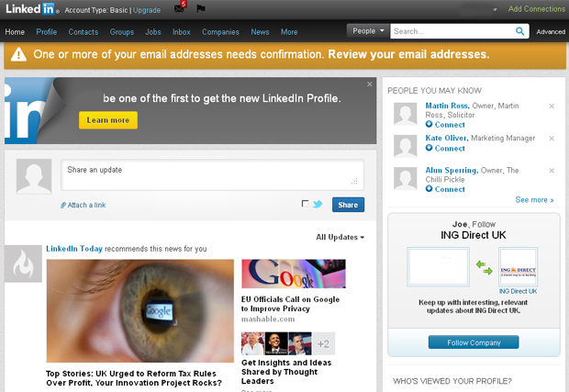Viewport: 569px width, 392px height.
Task: Click the paperclip Attach a link icon
Action: pyautogui.click(x=63, y=205)
